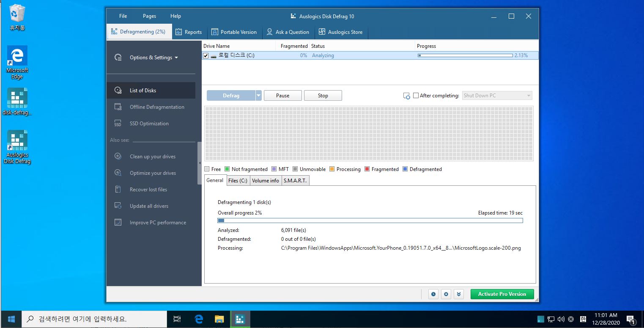
Task: Select Auslogics Disk Defrag desktop shortcut
Action: click(x=17, y=147)
